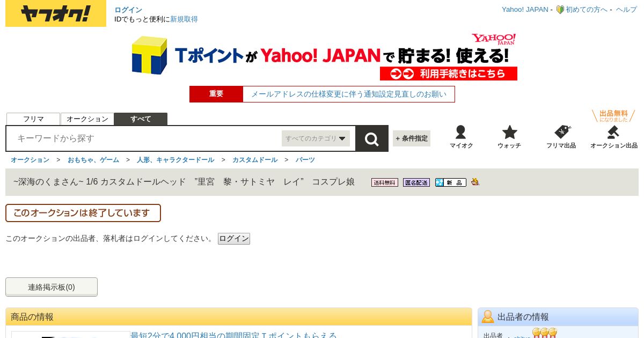
Task: Click the カスタムドール breadcrumb link
Action: 255,160
